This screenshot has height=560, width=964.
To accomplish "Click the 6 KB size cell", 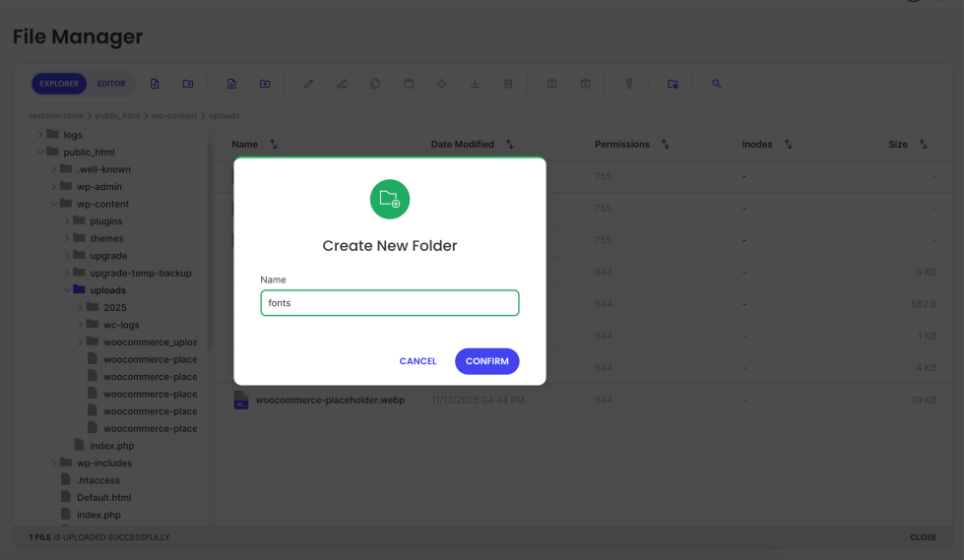I will [x=927, y=273].
